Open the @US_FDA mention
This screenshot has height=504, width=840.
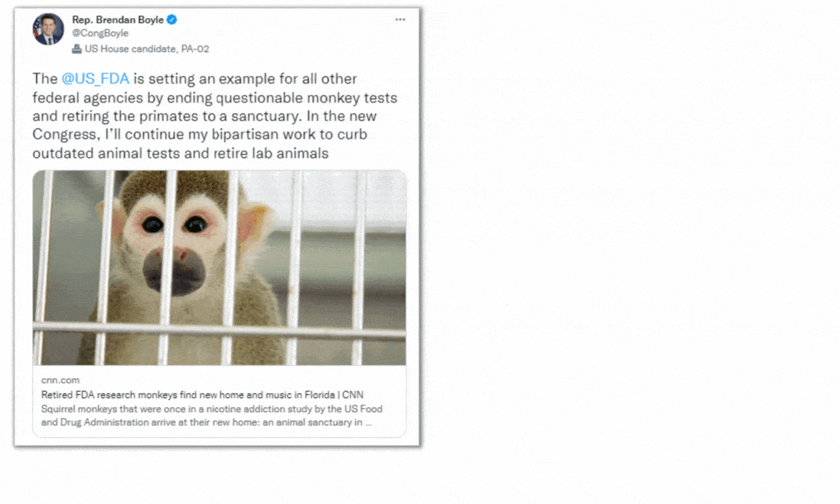(x=95, y=79)
